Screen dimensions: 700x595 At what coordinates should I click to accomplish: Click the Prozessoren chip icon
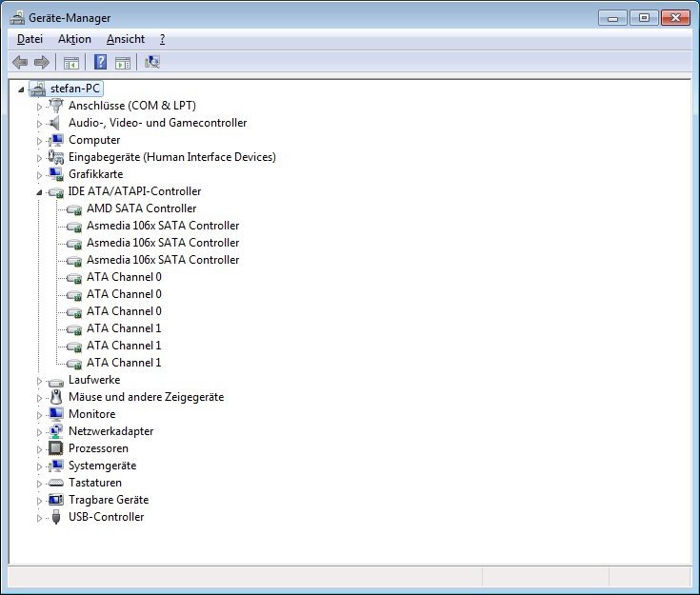pos(56,448)
